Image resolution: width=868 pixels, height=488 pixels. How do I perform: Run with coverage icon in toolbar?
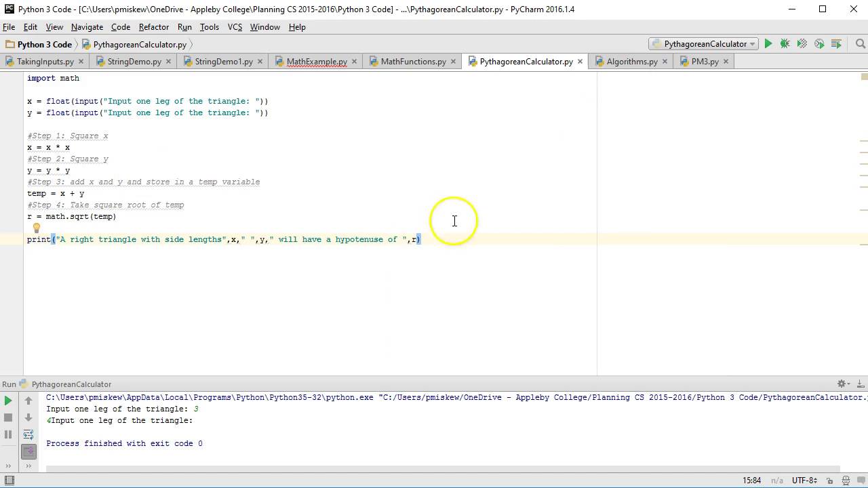coord(802,44)
